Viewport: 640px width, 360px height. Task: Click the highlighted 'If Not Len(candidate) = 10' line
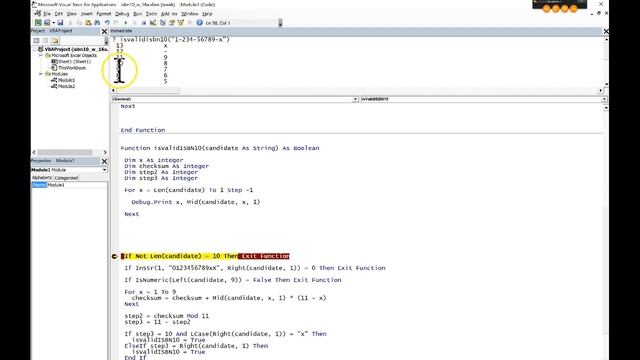205,256
